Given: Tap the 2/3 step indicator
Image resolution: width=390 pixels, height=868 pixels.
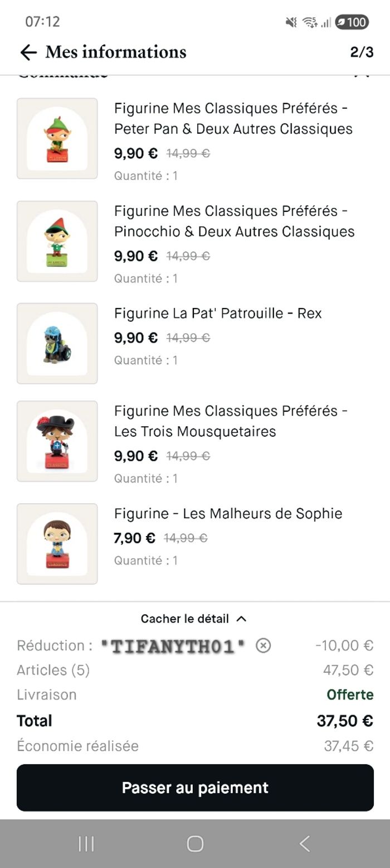Looking at the screenshot, I should pyautogui.click(x=362, y=52).
